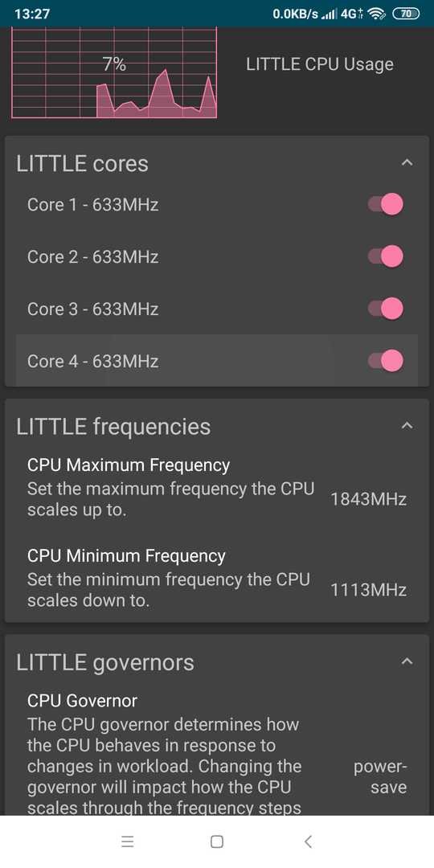Image resolution: width=434 pixels, height=868 pixels.
Task: Tap the Wi-Fi icon in status bar
Action: click(x=377, y=14)
